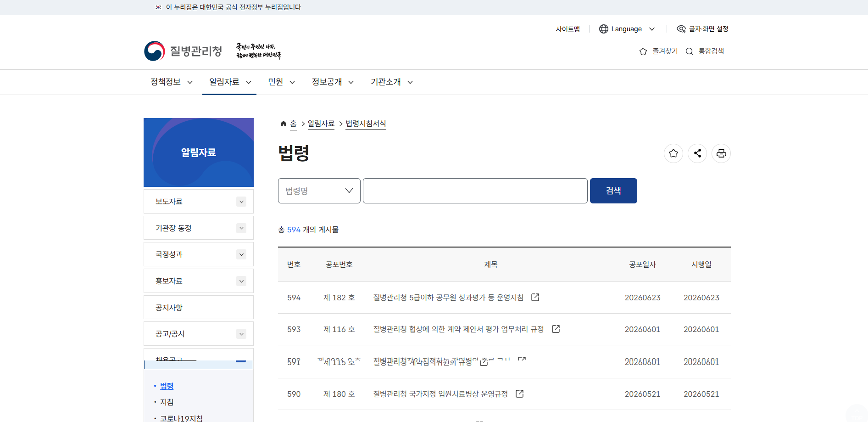Click the 시행일 column header

(701, 264)
